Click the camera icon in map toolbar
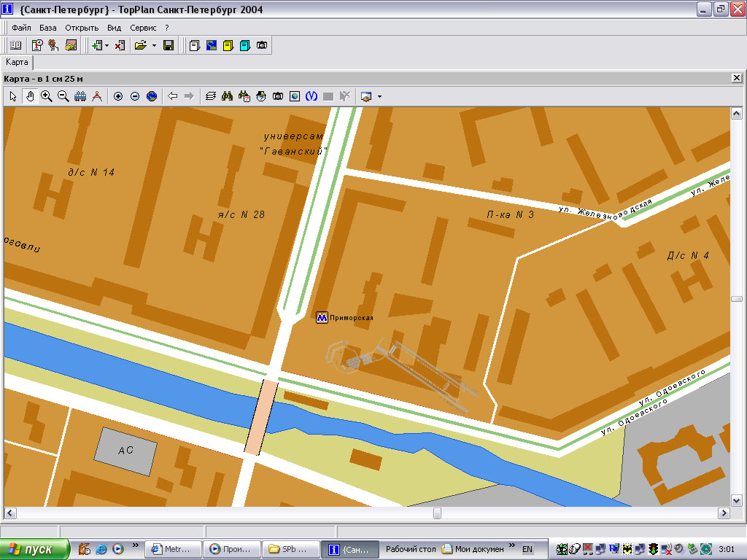Viewport: 747px width, 560px height. tap(278, 96)
